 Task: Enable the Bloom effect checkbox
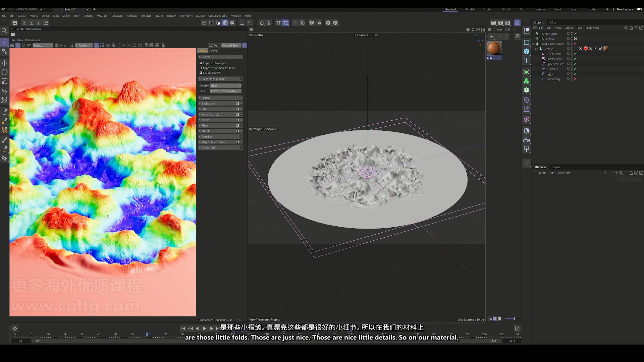[x=237, y=120]
